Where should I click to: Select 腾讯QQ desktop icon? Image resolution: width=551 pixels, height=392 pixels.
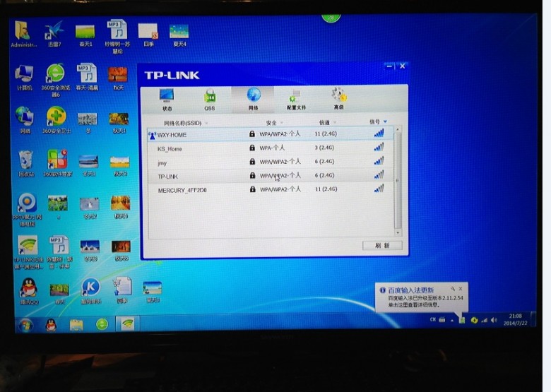pos(29,292)
